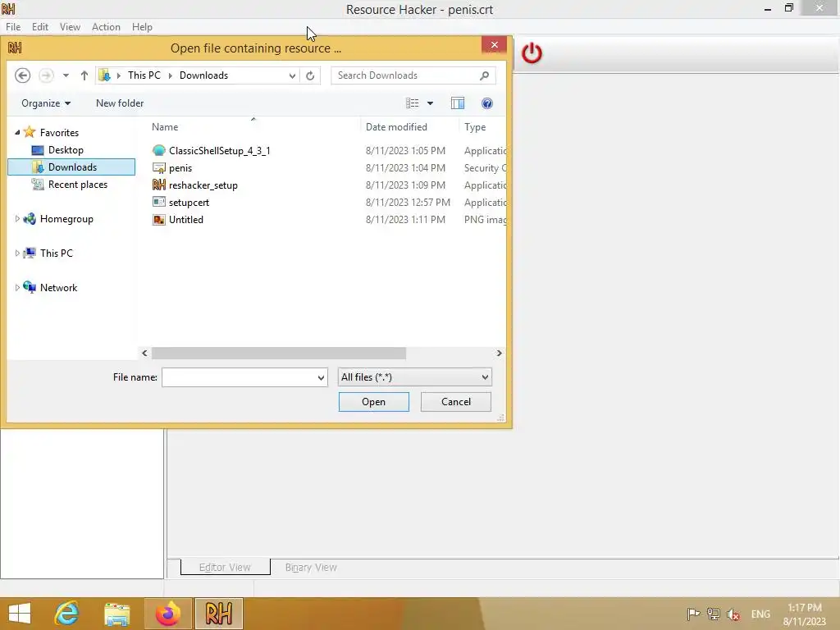Select the penis certificate file icon
Image resolution: width=840 pixels, height=630 pixels.
158,167
